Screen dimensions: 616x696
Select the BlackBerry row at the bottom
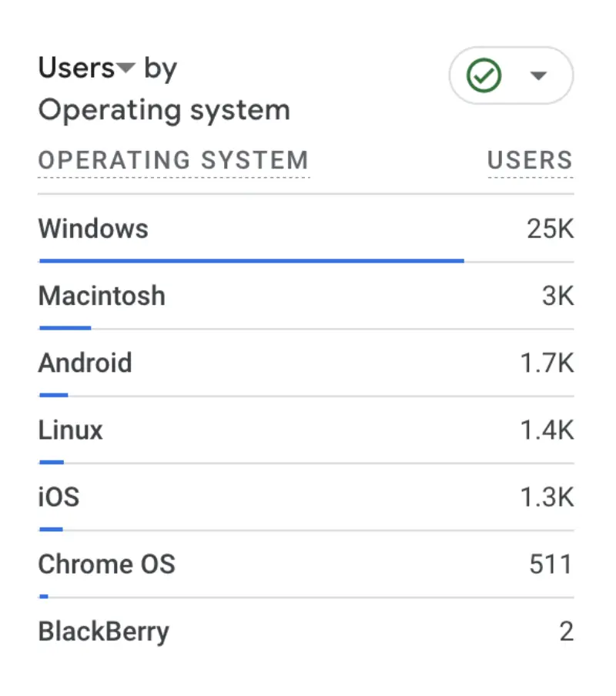tap(103, 631)
